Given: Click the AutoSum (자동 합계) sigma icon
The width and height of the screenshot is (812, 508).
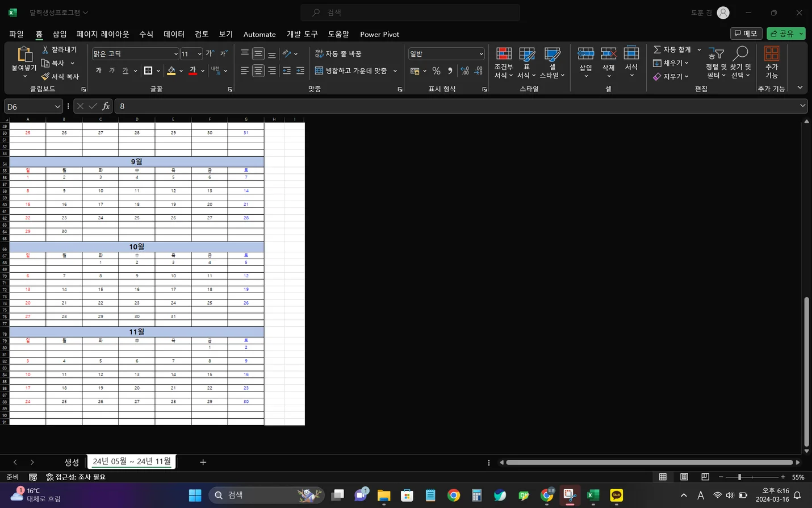Looking at the screenshot, I should [657, 50].
